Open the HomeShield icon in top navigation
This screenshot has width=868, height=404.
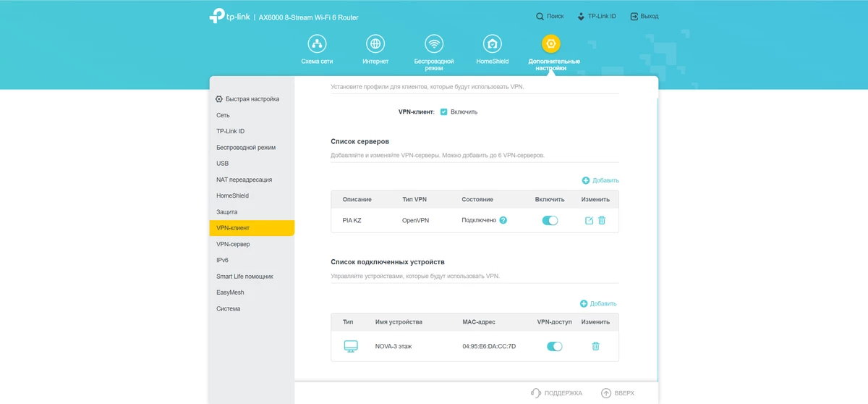coord(493,44)
